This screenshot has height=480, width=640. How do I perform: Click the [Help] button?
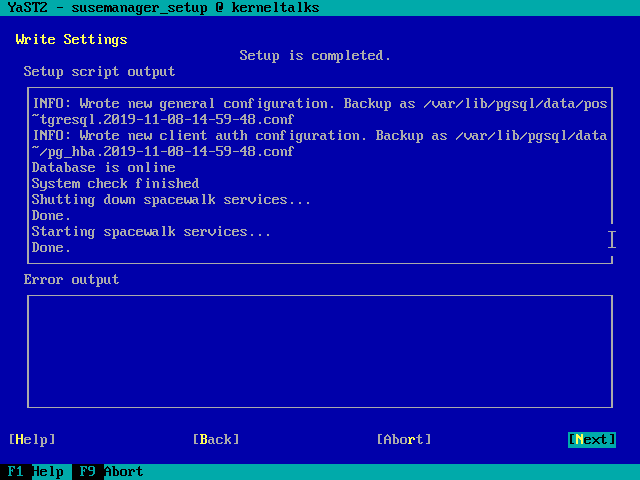tap(32, 440)
